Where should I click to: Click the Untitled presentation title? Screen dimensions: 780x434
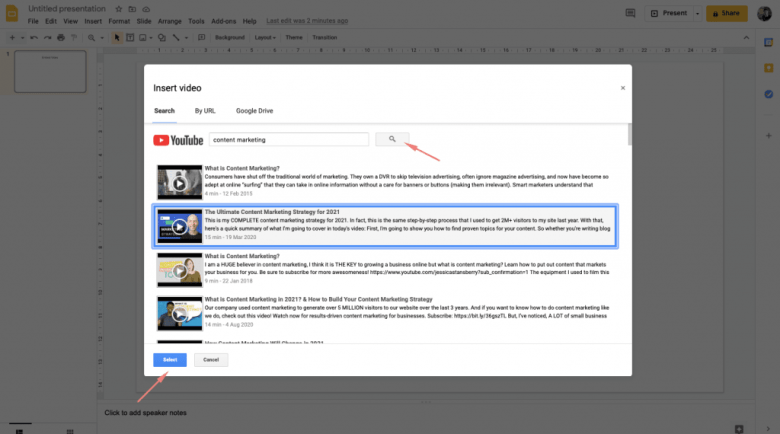click(x=67, y=9)
